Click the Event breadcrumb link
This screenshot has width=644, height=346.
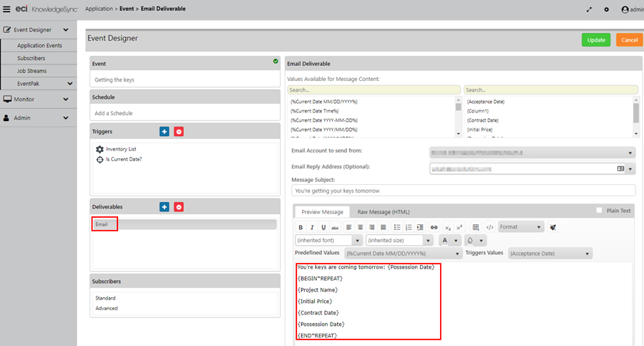point(127,9)
